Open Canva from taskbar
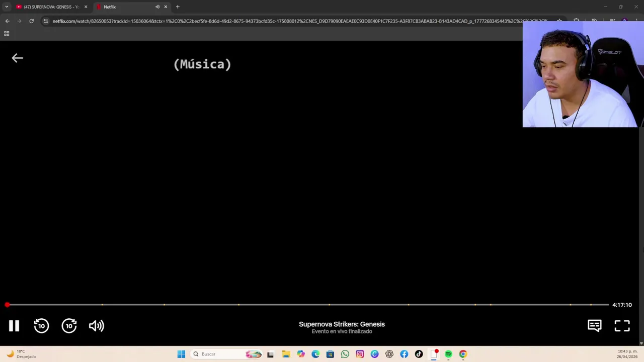Viewport: 644px width, 362px height. pyautogui.click(x=374, y=354)
